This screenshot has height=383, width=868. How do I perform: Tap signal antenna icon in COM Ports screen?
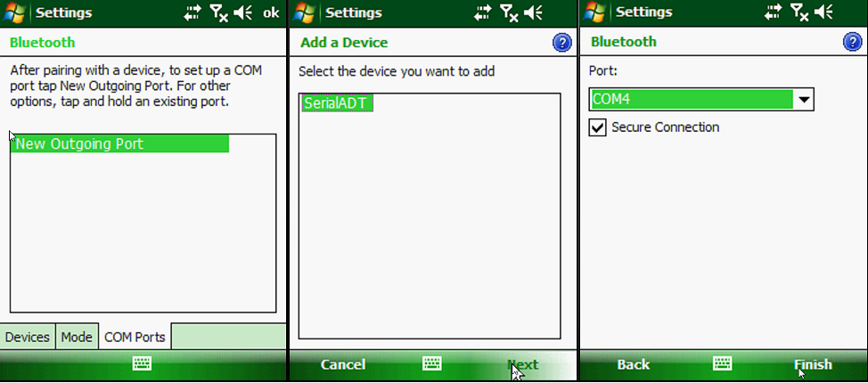(x=219, y=12)
